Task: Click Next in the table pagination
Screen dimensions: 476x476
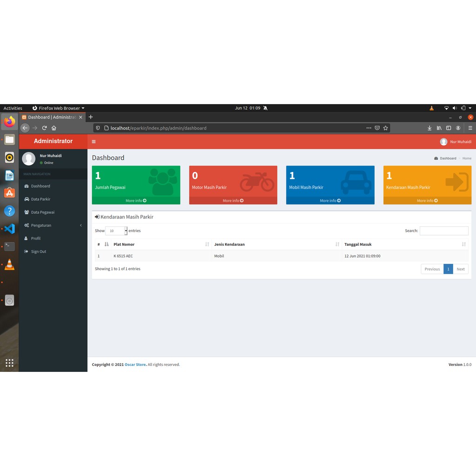Action: tap(461, 269)
